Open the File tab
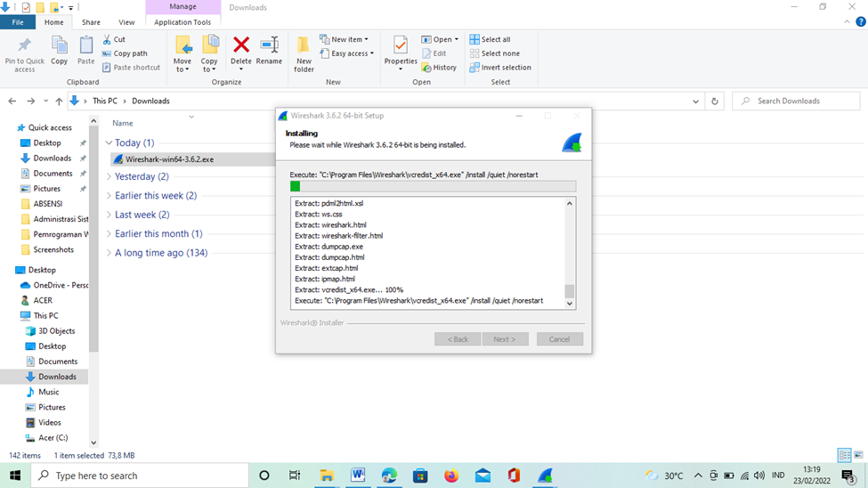The width and height of the screenshot is (868, 488). pos(18,22)
